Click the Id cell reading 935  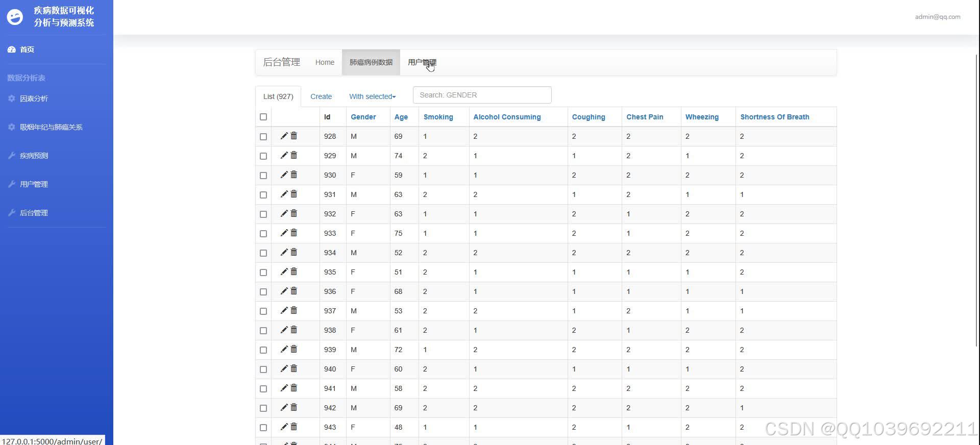coord(330,272)
